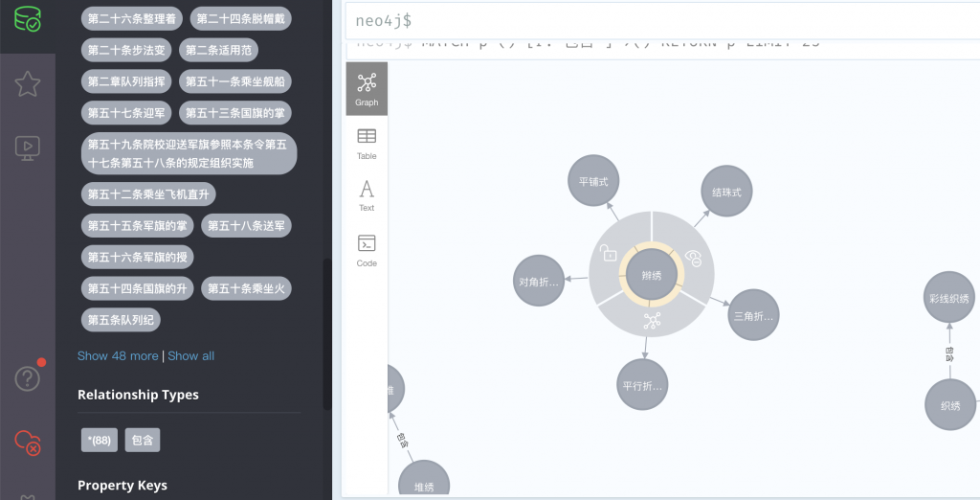Screen dimensions: 980x500
Task: Click the 'Show all' link
Action: [191, 355]
